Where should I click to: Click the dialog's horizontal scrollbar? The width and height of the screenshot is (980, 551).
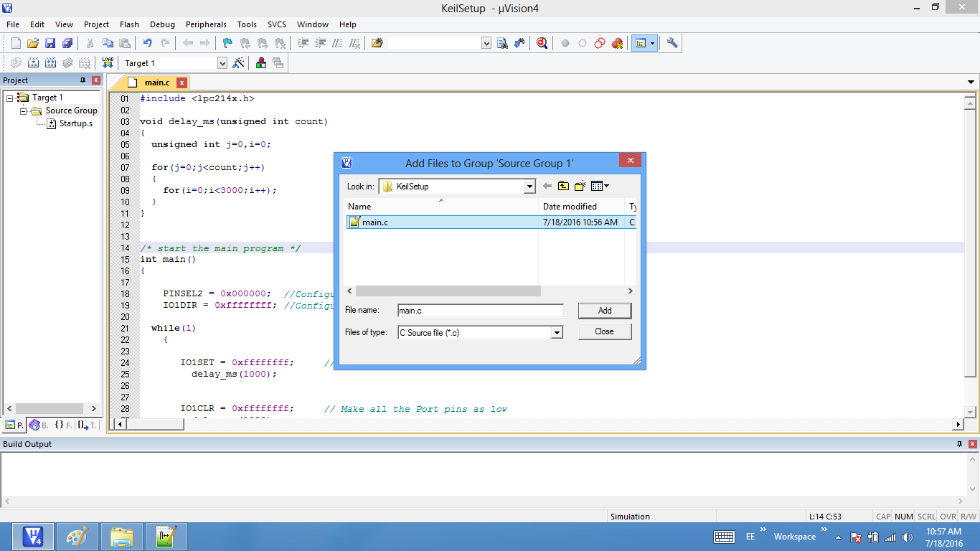(x=448, y=291)
